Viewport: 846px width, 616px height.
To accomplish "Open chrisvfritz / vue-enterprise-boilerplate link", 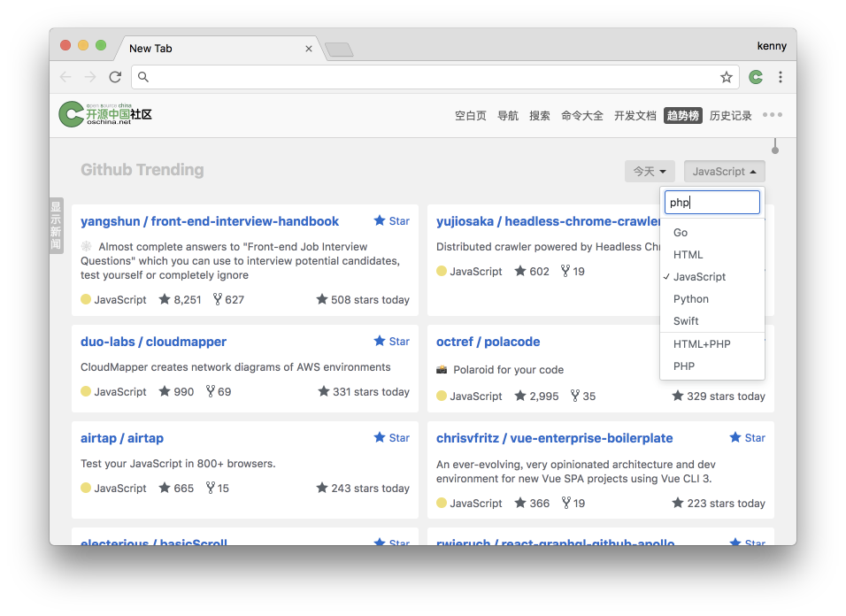I will pos(554,438).
